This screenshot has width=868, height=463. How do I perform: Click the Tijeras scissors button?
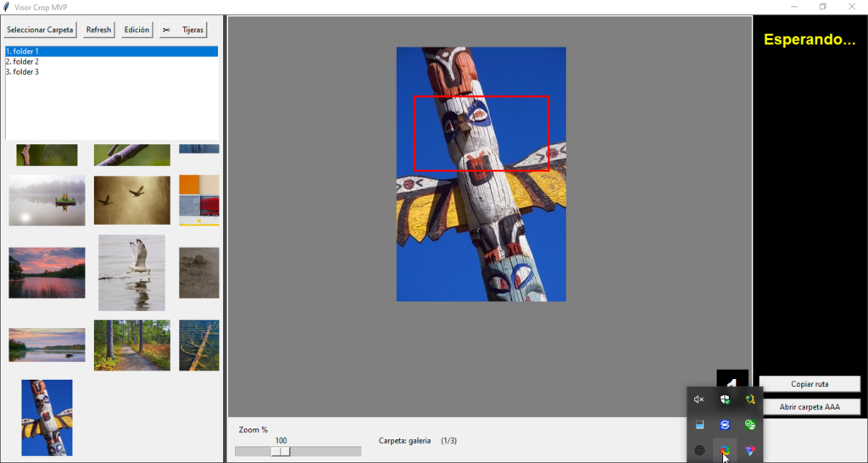183,30
